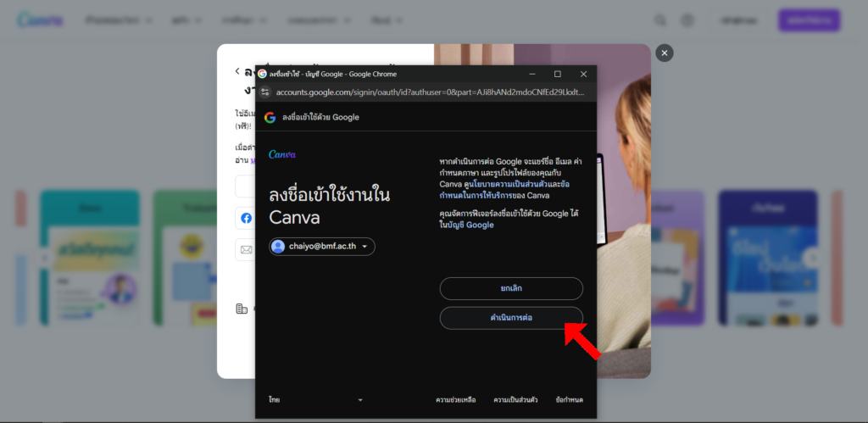Click the outlined log-in button in the Canva header
This screenshot has height=423, width=868.
[x=738, y=20]
